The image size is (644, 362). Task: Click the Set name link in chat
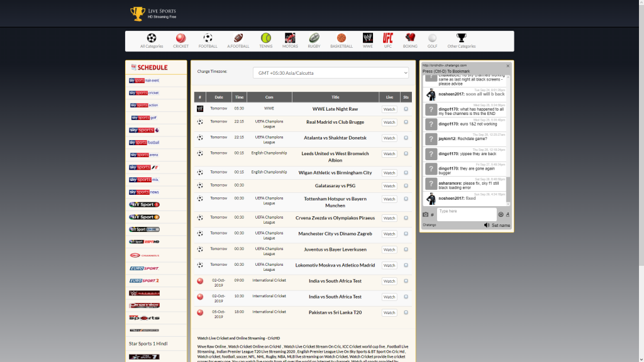501,226
